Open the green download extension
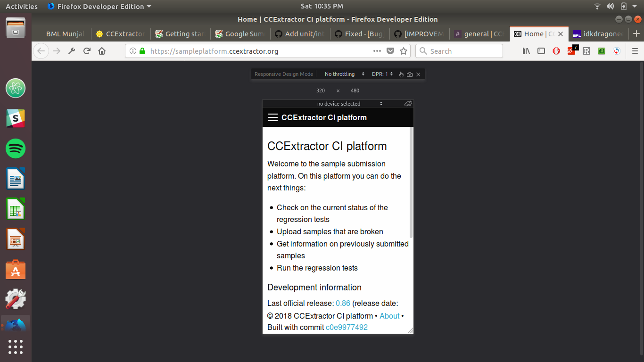644x362 pixels. 602,51
